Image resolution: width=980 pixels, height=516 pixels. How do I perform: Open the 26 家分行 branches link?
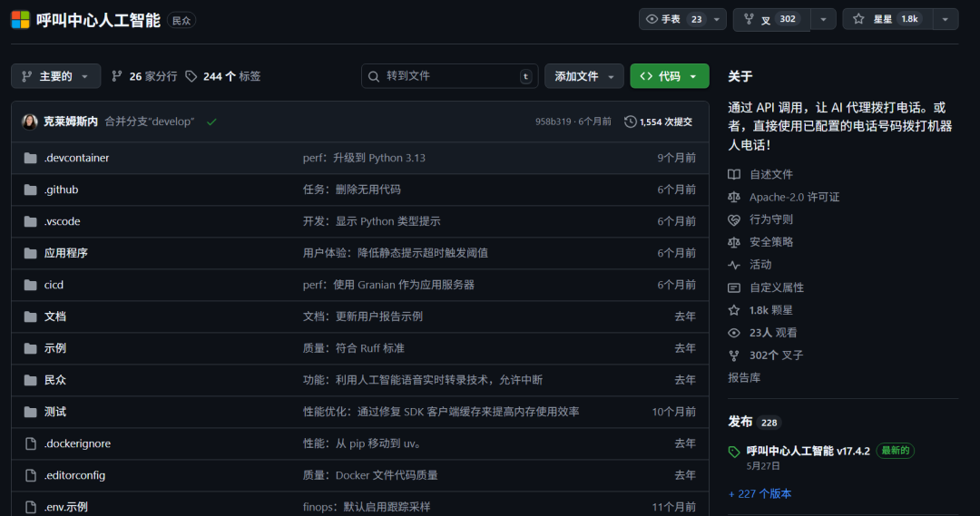tap(144, 76)
